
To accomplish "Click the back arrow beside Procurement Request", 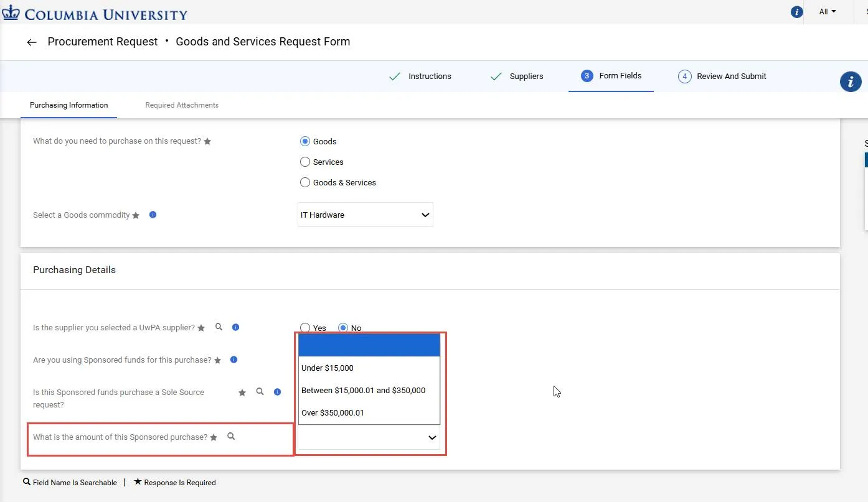I will point(32,42).
